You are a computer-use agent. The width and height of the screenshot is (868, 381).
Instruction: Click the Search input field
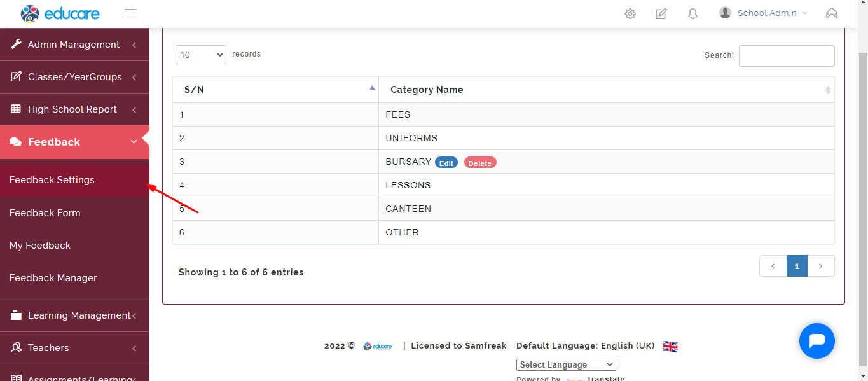[x=787, y=56]
